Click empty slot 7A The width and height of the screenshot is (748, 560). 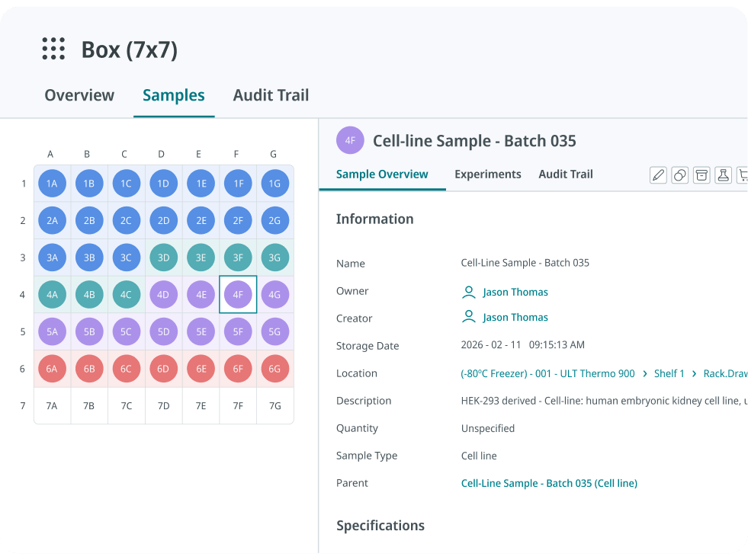pyautogui.click(x=52, y=405)
